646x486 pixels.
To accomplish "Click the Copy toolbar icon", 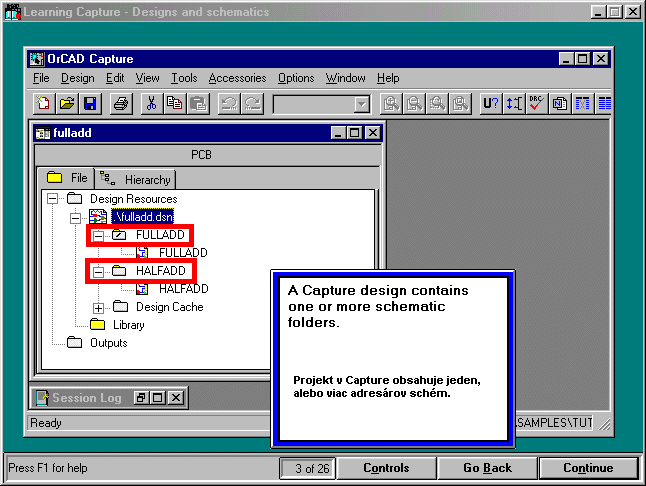I will coord(175,103).
